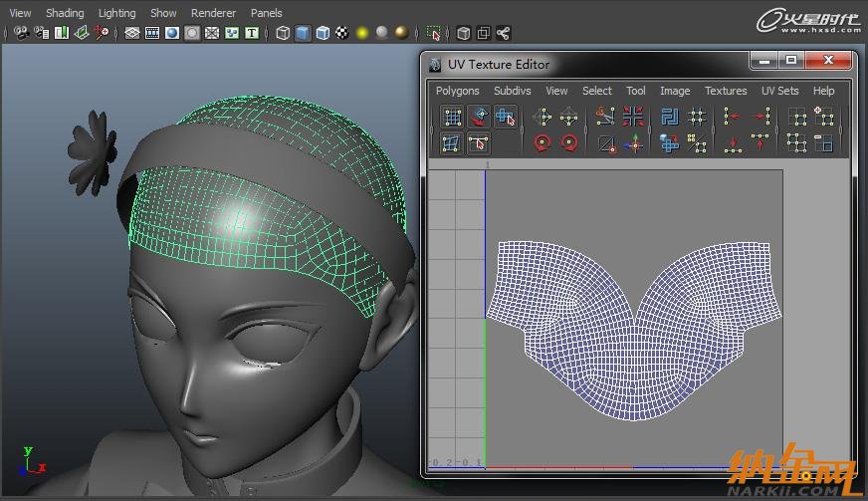Open Polygons menu in UV Texture Editor

pos(457,91)
